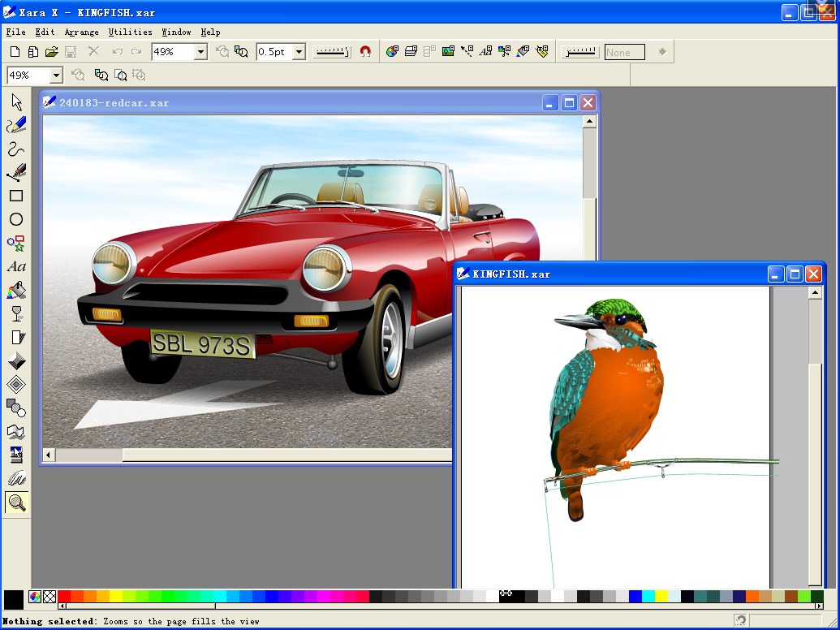Click zoom to drawing button in second row
Image resolution: width=840 pixels, height=630 pixels.
point(101,75)
